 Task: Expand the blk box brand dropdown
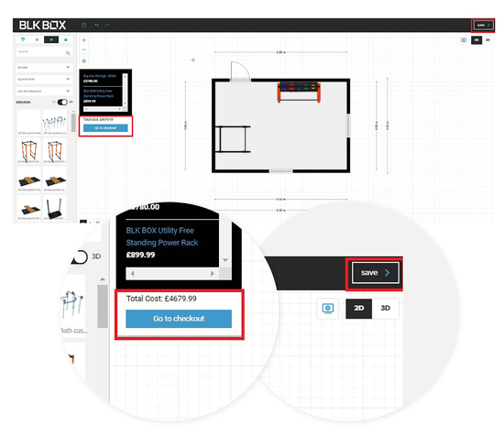(x=44, y=67)
